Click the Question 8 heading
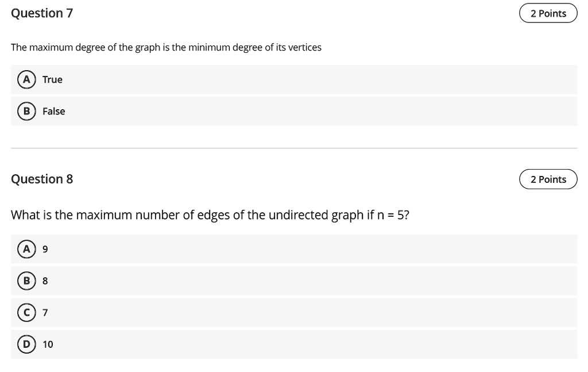This screenshot has height=372, width=588. coord(42,179)
